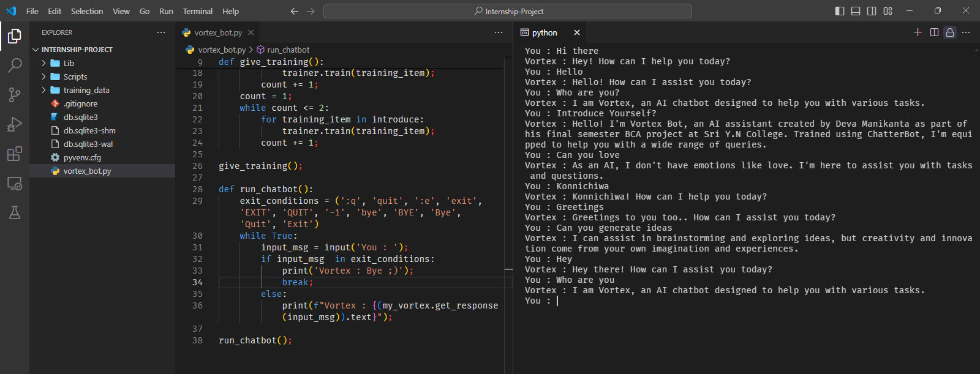The height and width of the screenshot is (374, 980).
Task: Click line number 34 in gutter
Action: [x=197, y=282]
